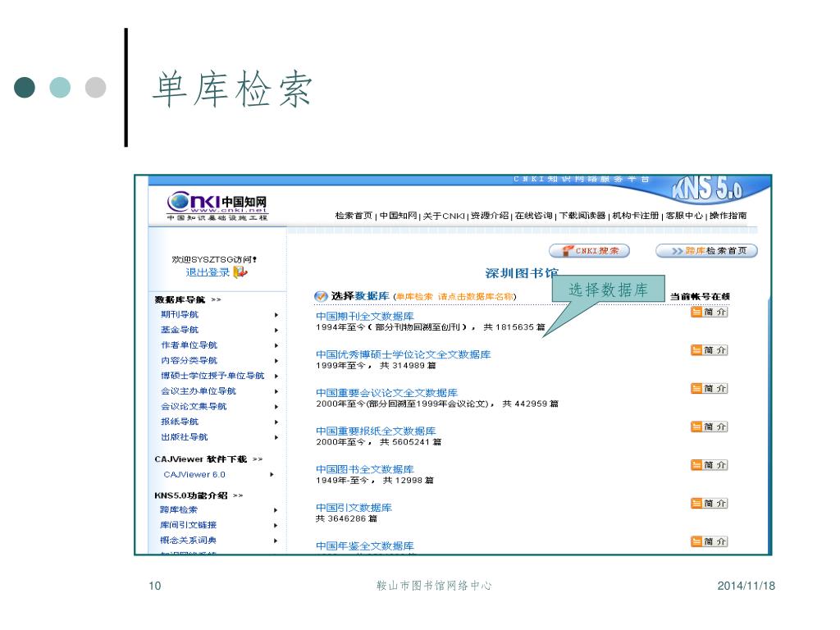Open 库间引文链接 feature introduction
This screenshot has width=840, height=630.
[188, 525]
